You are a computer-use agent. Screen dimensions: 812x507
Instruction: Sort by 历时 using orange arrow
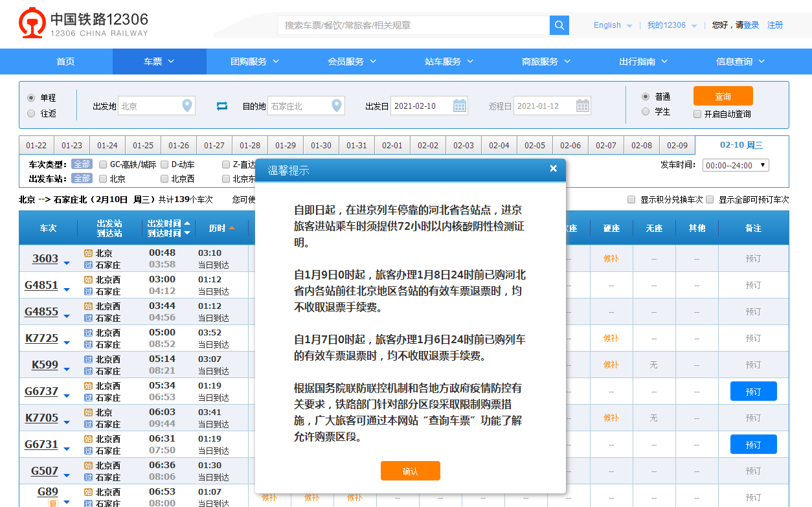tap(232, 228)
